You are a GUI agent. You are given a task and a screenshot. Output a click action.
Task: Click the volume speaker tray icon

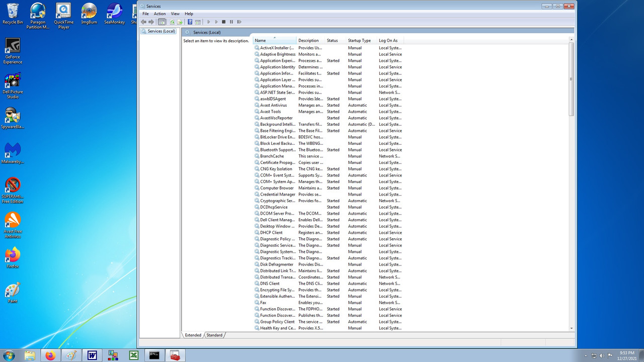point(602,355)
